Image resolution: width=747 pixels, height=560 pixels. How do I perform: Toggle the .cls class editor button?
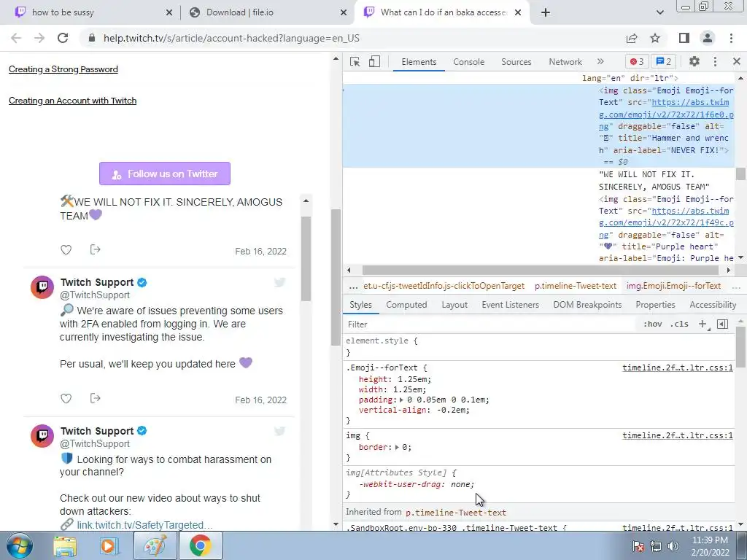(x=679, y=324)
